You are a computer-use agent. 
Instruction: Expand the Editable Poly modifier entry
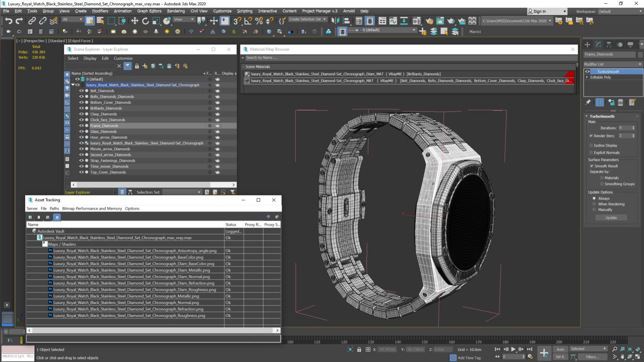click(587, 77)
